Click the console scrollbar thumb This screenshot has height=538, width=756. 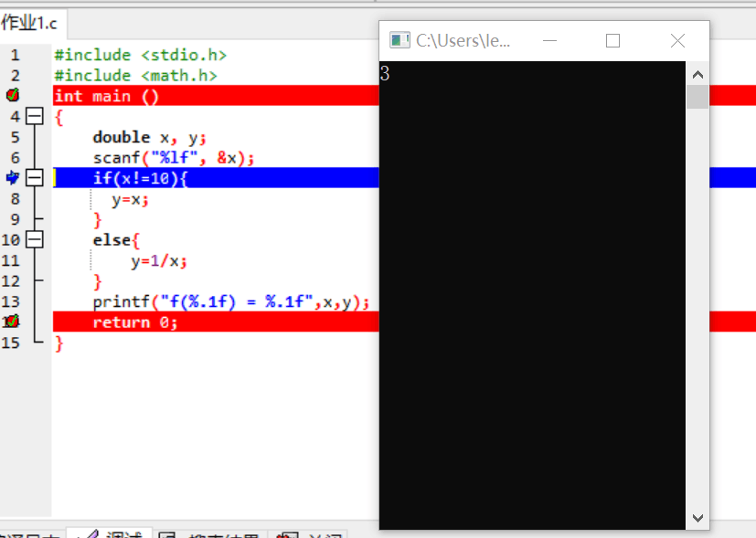[x=697, y=97]
